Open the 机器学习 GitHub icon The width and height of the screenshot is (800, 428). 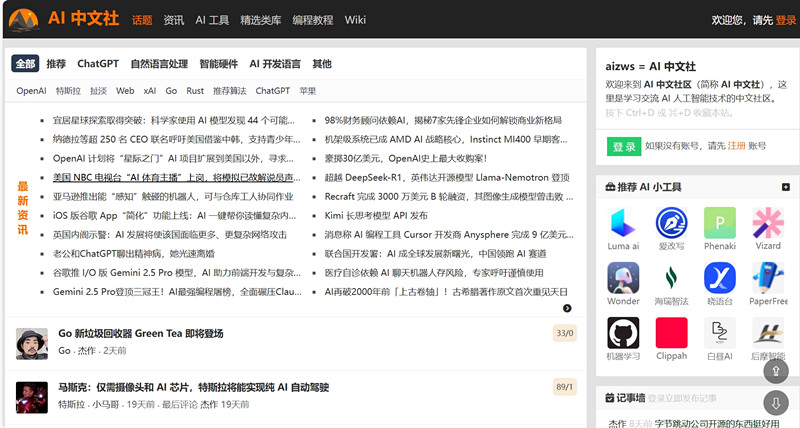623,333
